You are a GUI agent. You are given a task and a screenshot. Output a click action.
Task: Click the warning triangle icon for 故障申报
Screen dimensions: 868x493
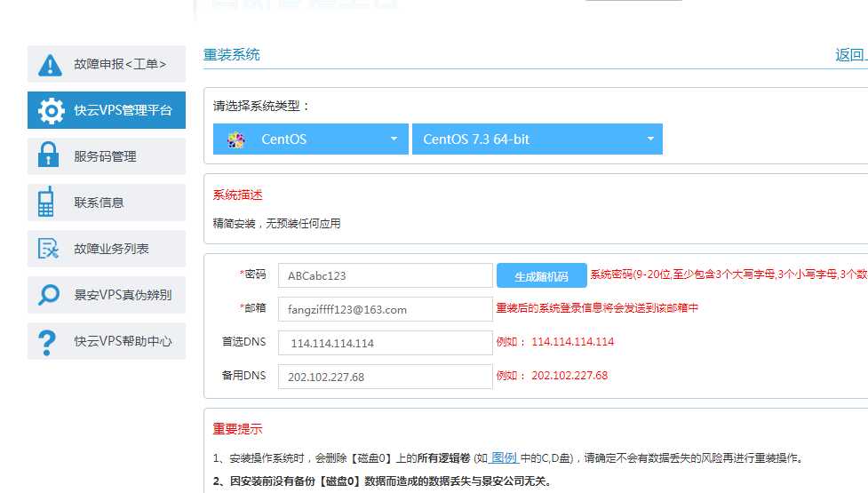tap(50, 65)
